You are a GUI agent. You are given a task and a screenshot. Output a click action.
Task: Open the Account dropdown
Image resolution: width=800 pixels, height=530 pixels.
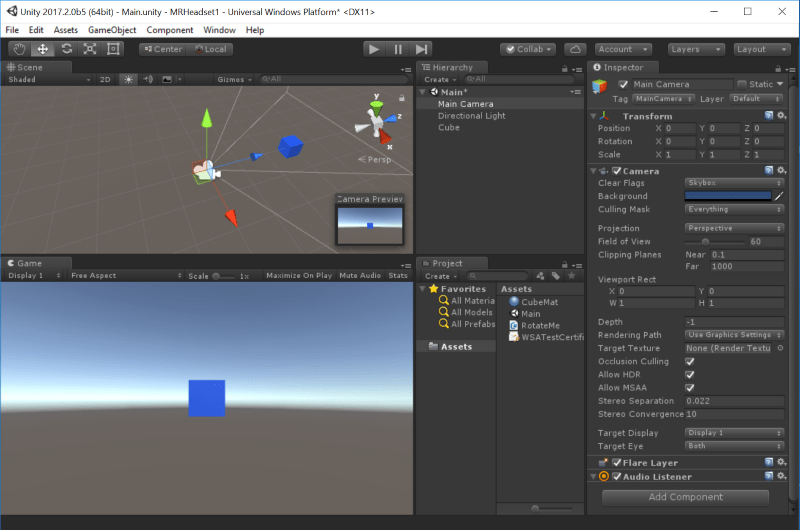coord(623,49)
